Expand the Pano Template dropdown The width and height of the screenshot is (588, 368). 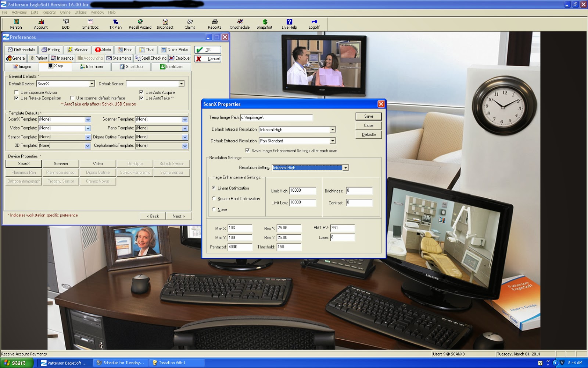tap(185, 128)
